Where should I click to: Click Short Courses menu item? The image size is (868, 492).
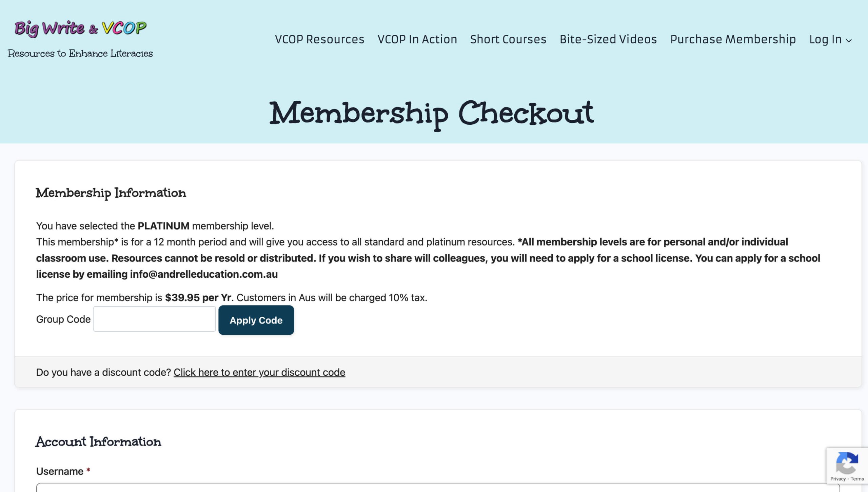pyautogui.click(x=508, y=39)
